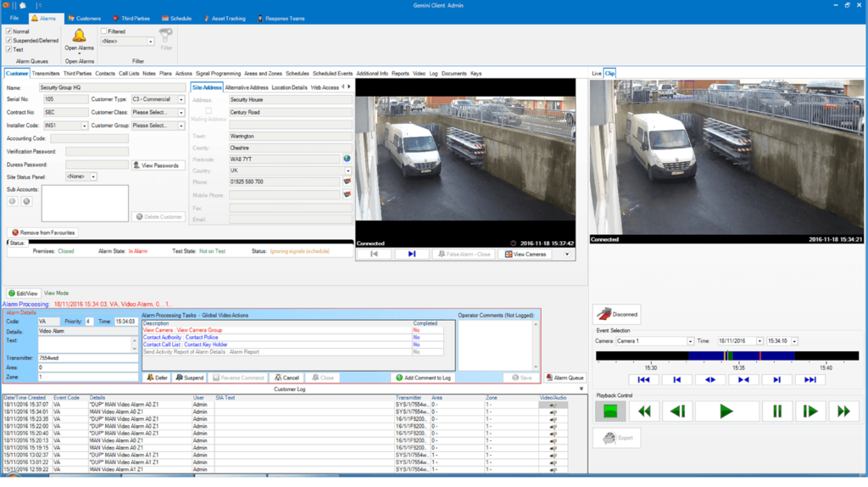Open the Alarm Queue panel
The height and width of the screenshot is (487, 868).
click(565, 378)
